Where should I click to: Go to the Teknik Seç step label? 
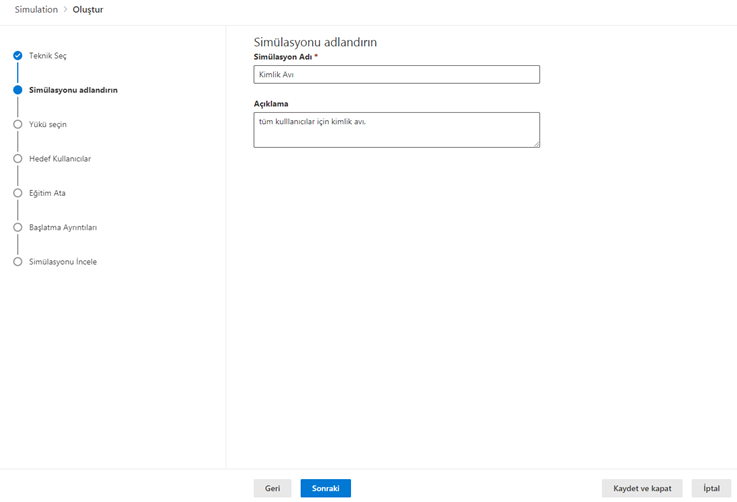[47, 55]
